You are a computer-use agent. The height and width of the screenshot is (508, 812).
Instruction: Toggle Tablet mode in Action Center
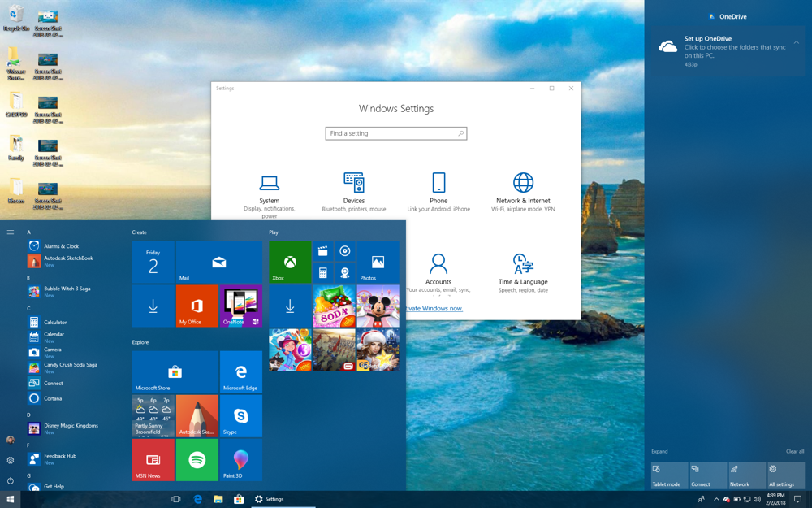(668, 475)
